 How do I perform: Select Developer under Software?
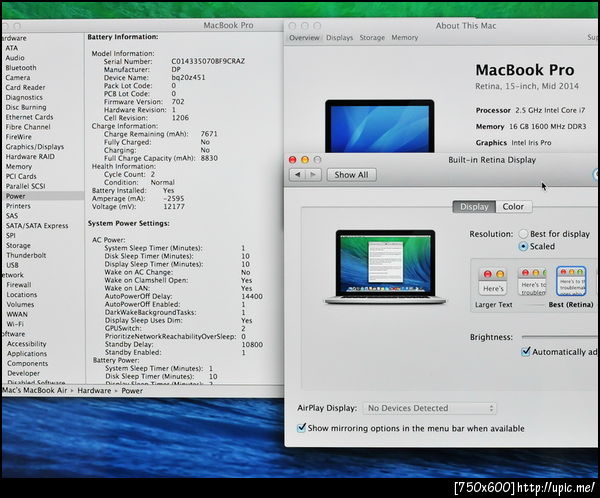[23, 373]
